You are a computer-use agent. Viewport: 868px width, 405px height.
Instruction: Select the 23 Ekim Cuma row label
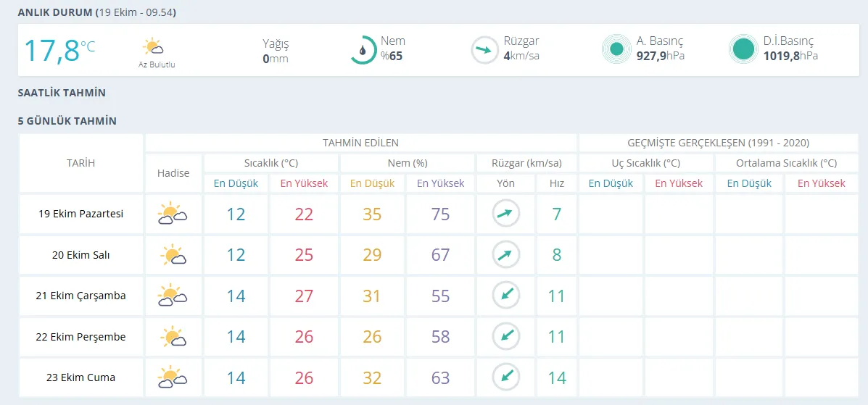point(80,377)
